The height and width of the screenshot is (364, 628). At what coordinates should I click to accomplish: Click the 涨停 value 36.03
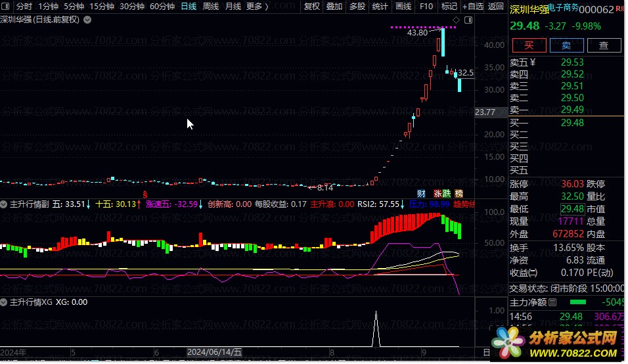pos(572,184)
